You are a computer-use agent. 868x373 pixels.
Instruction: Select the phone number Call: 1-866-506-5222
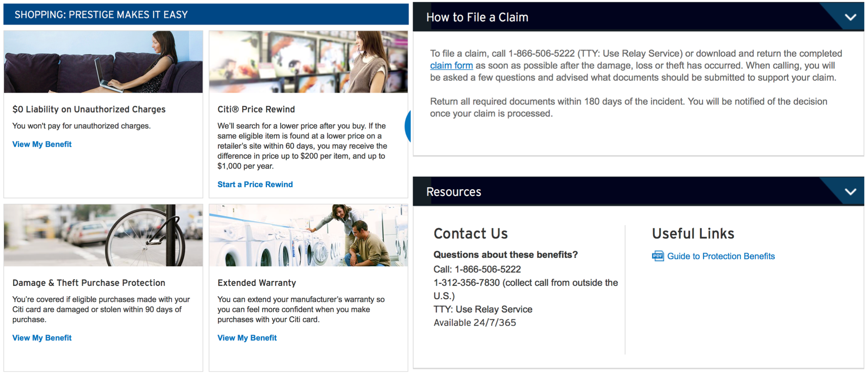tap(477, 269)
